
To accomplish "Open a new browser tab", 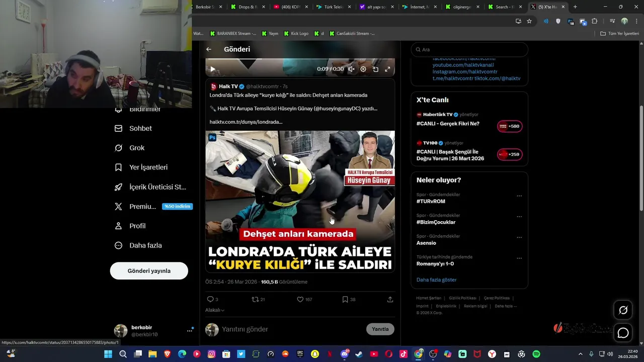I will pyautogui.click(x=575, y=7).
